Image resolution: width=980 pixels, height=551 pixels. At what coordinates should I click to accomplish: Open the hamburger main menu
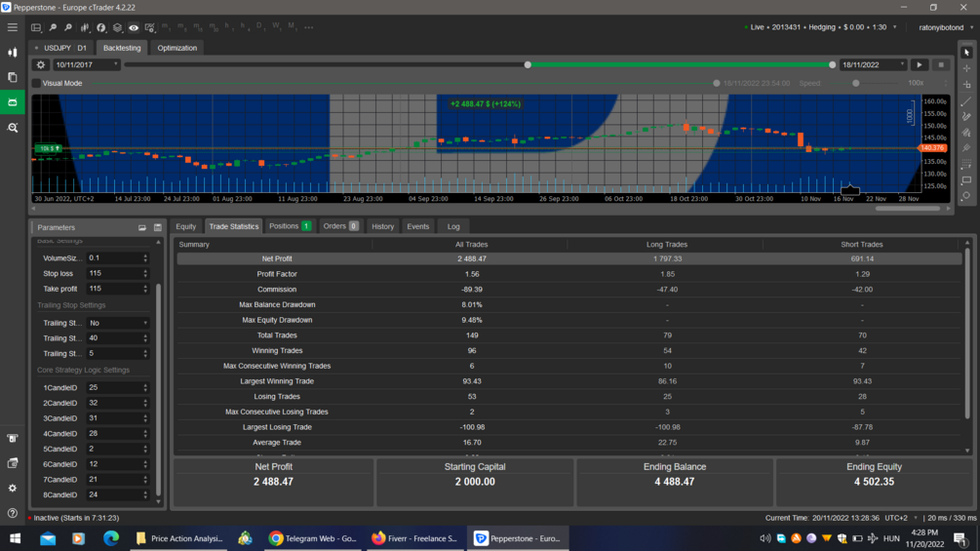[x=13, y=27]
